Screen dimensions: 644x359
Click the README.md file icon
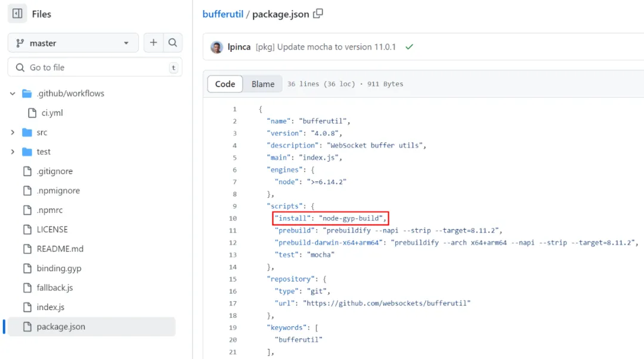coord(27,249)
